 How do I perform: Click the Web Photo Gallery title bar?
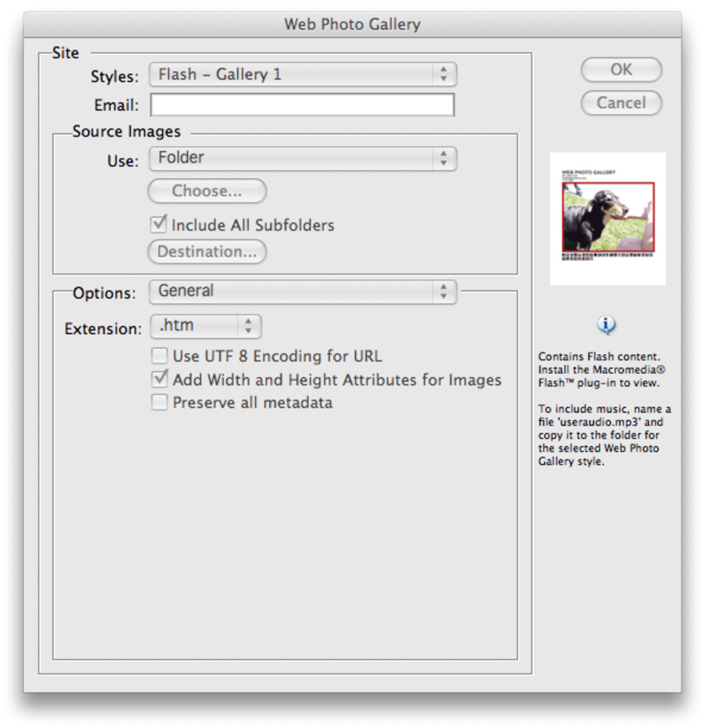[x=352, y=24]
